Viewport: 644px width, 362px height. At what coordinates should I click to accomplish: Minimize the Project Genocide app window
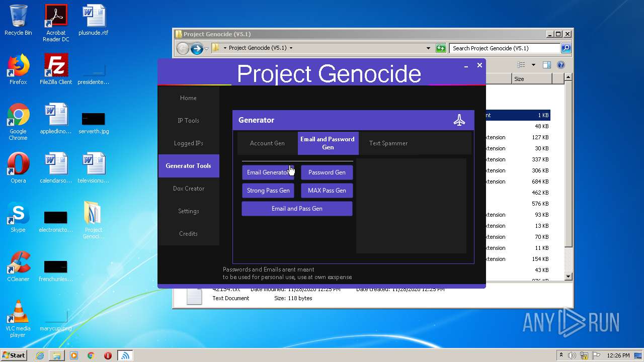466,65
